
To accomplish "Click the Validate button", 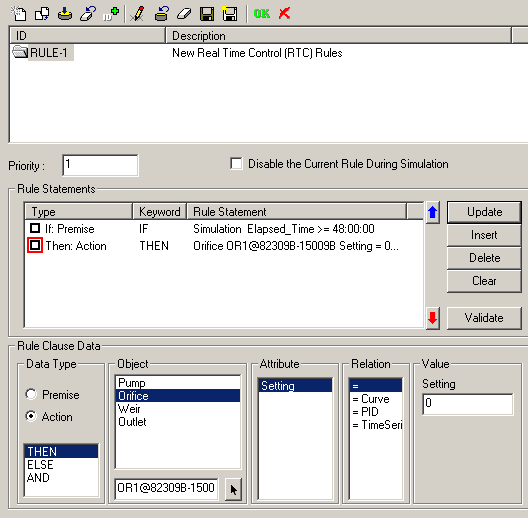I will [484, 318].
